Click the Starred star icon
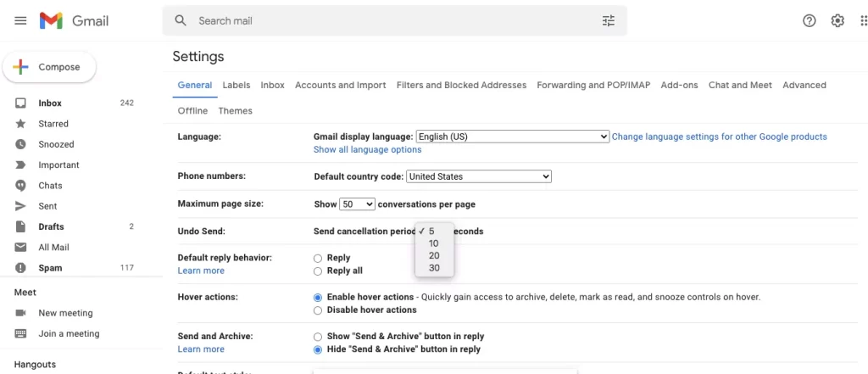This screenshot has height=374, width=868. (x=20, y=124)
